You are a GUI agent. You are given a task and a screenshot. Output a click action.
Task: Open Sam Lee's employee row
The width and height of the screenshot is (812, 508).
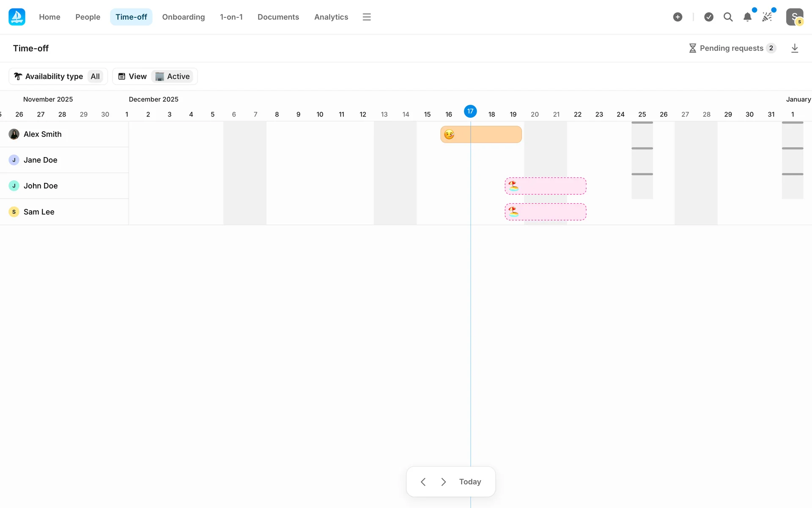pos(39,212)
